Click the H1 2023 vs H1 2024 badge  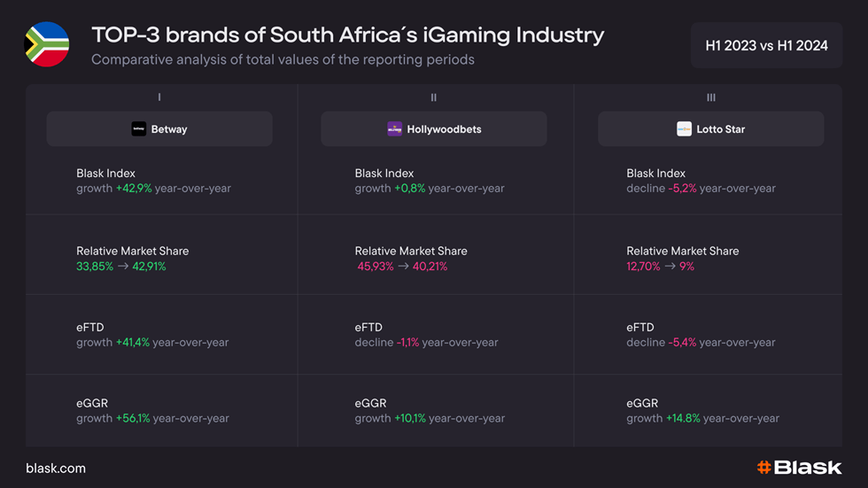coord(766,45)
